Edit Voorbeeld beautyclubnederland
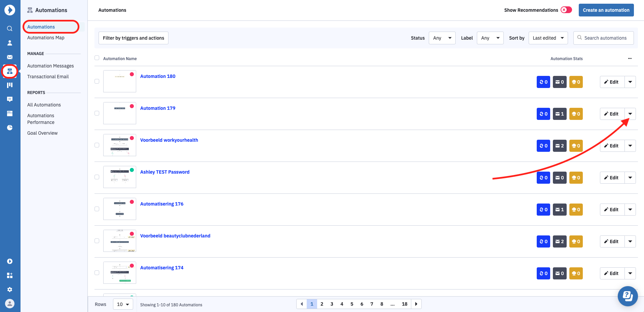Image resolution: width=644 pixels, height=312 pixels. pyautogui.click(x=612, y=241)
